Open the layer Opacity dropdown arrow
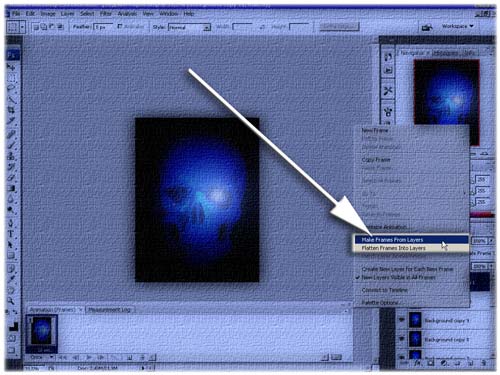Viewport: 500px width, 375px height. tap(491, 240)
